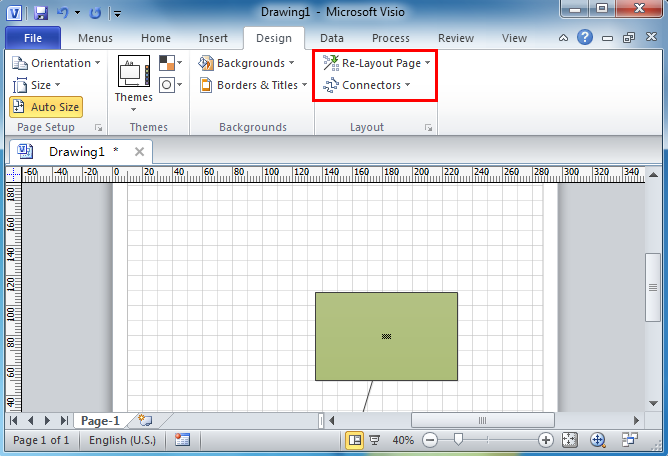The width and height of the screenshot is (668, 456).
Task: Switch to the Process tab
Action: tap(391, 38)
